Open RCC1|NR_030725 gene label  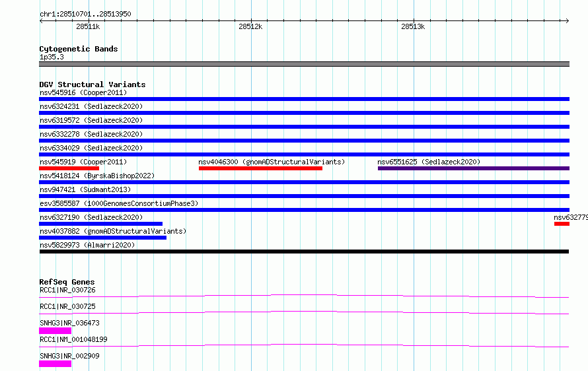[x=67, y=306]
